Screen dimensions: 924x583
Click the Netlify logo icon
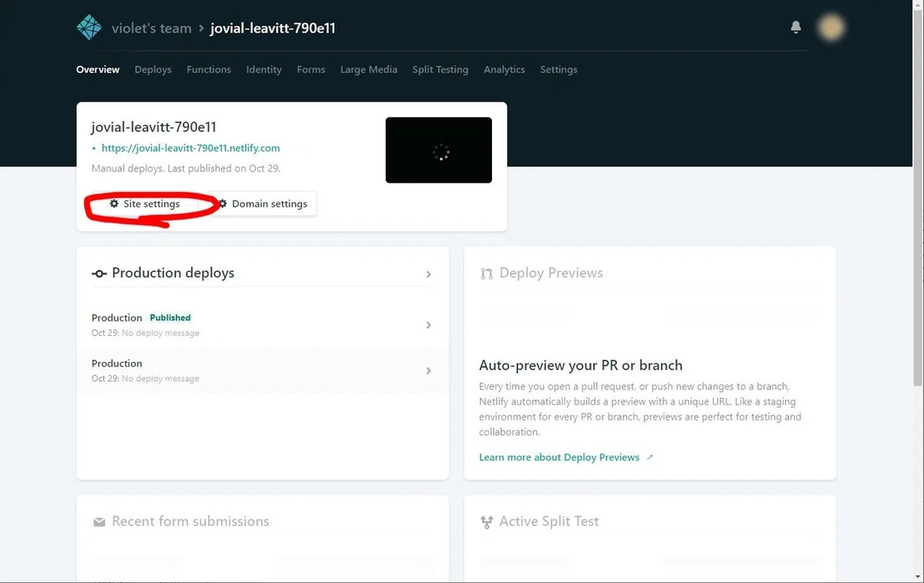[89, 28]
